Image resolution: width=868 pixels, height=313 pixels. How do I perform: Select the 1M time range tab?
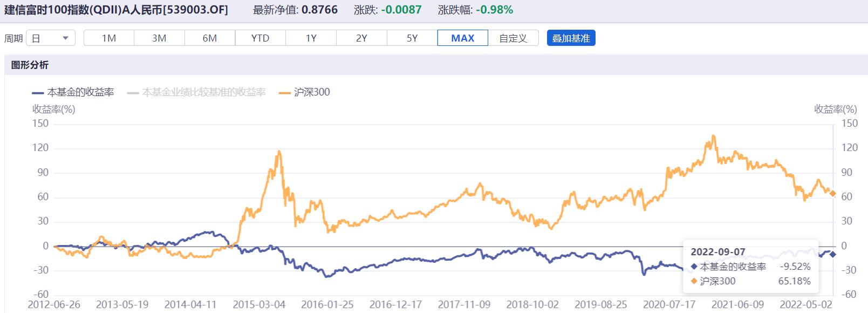click(x=109, y=38)
